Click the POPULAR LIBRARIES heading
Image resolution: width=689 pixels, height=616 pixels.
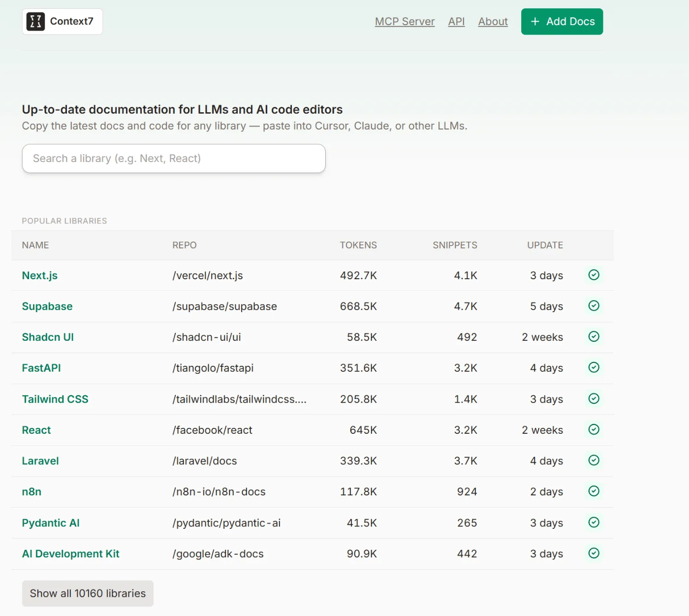(64, 221)
